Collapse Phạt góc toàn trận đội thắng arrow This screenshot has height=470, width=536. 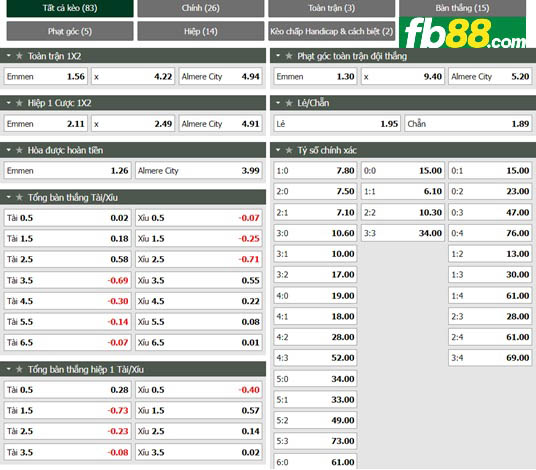point(278,55)
